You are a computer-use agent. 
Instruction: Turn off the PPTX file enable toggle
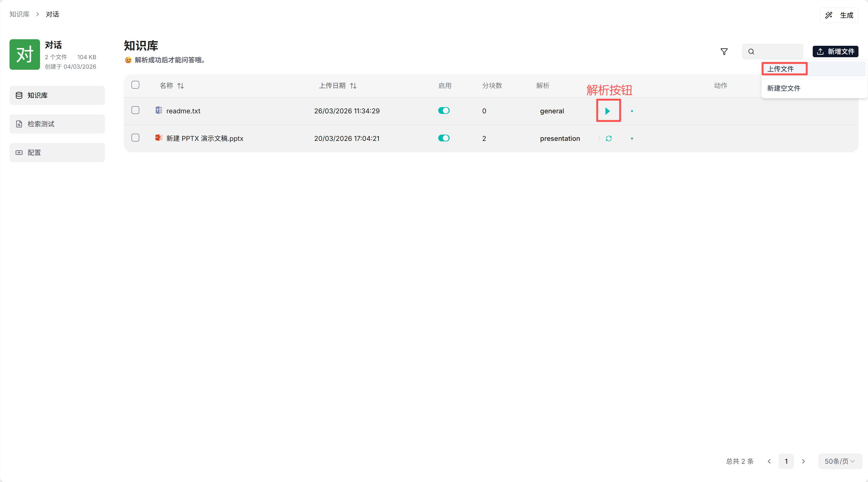click(444, 138)
